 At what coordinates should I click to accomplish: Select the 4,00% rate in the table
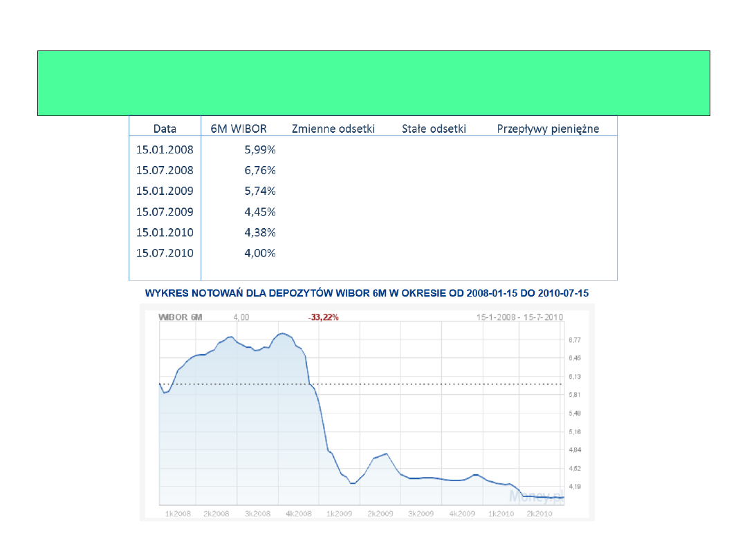[x=260, y=253]
